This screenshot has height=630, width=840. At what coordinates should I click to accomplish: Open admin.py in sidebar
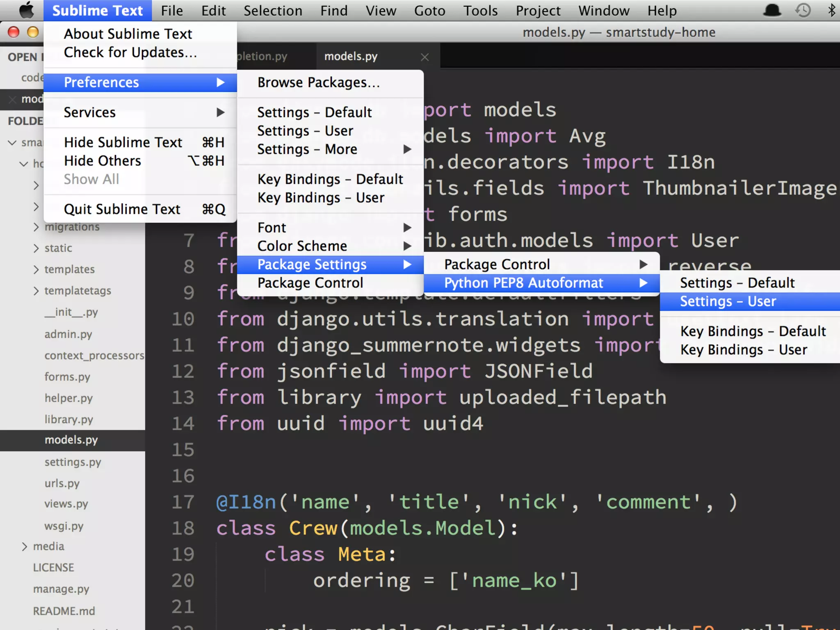[68, 334]
